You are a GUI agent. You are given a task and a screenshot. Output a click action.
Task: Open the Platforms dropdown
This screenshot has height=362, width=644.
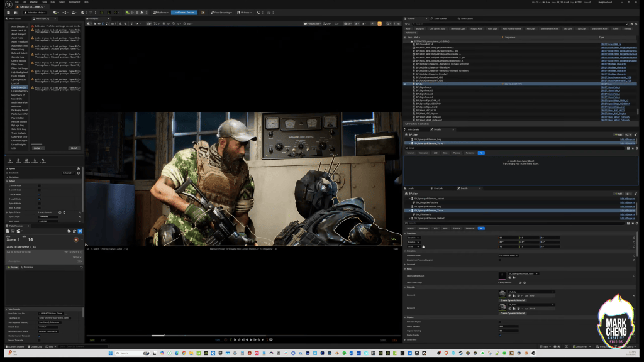coord(161,13)
